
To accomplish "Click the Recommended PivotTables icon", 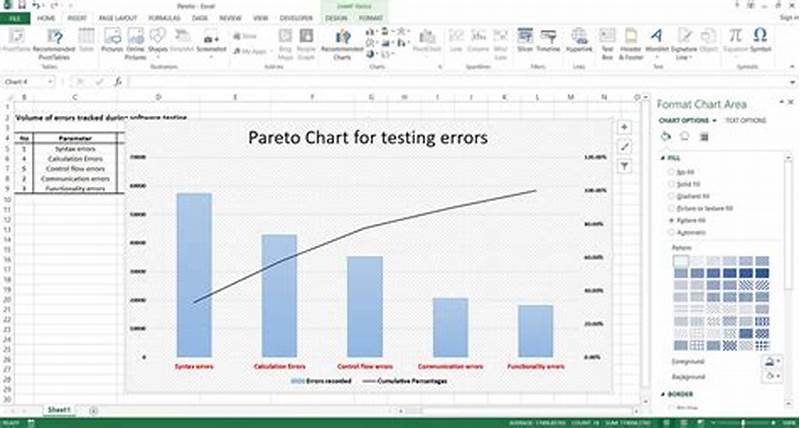I will (x=54, y=37).
